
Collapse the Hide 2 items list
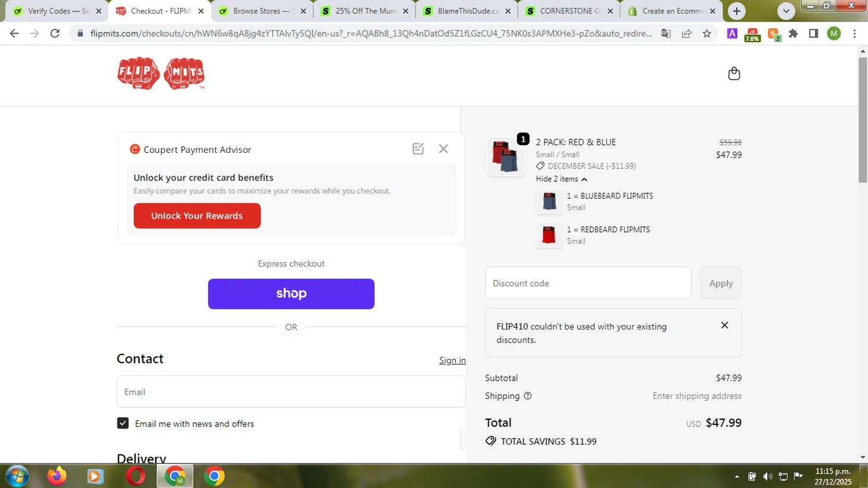561,179
